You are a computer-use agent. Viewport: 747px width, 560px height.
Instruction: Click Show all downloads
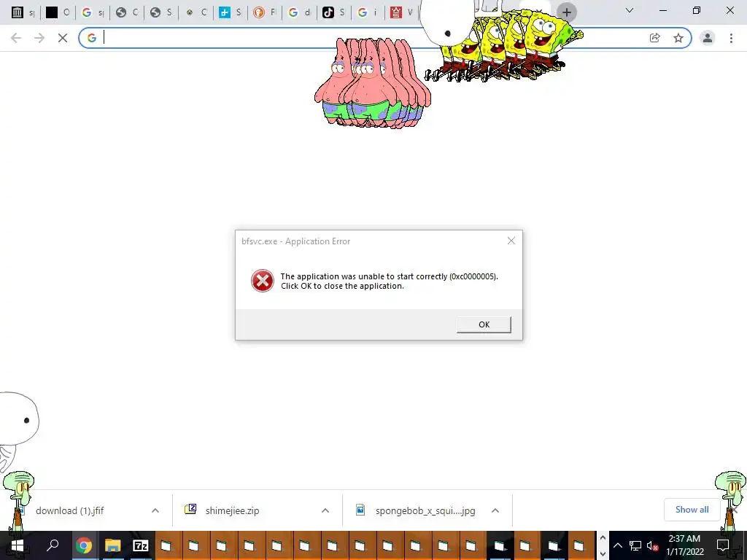click(x=692, y=510)
